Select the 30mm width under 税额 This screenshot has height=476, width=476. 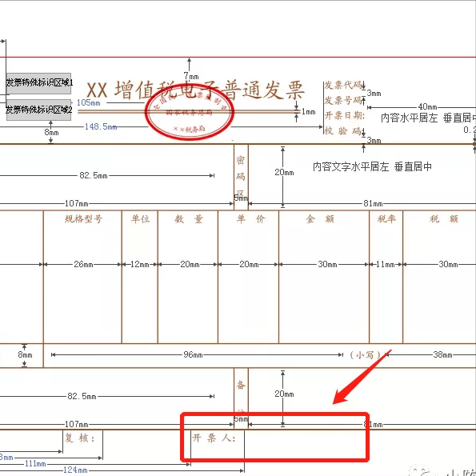coord(448,264)
